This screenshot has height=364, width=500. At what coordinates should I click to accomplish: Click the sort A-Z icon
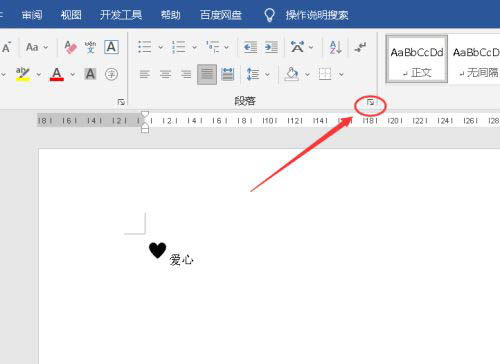335,47
